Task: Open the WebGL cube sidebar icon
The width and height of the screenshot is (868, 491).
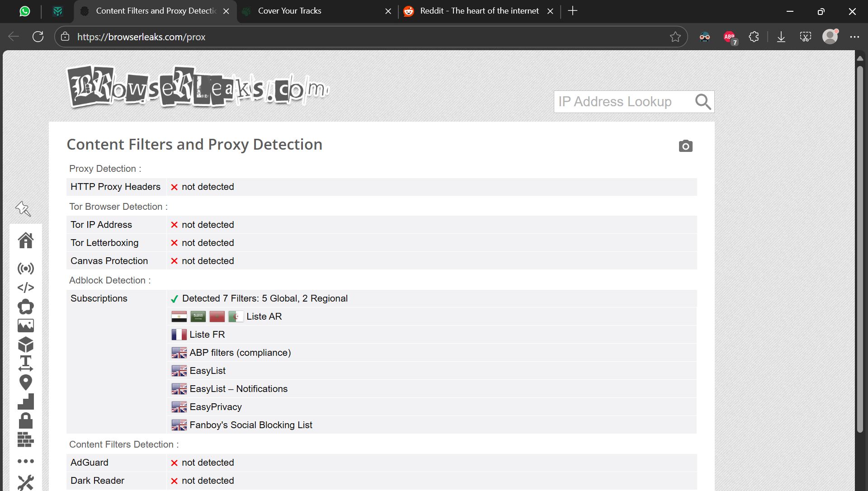Action: pyautogui.click(x=26, y=345)
